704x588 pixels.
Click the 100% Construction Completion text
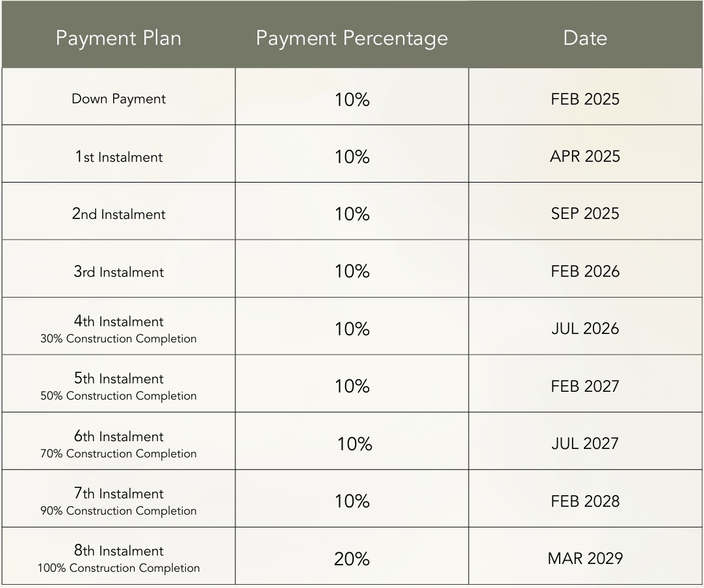tap(118, 568)
